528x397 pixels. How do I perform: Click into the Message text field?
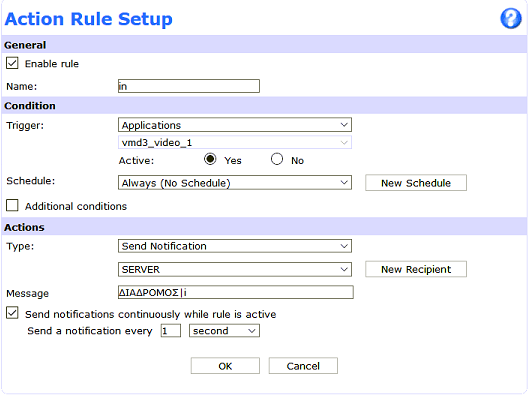coord(236,292)
